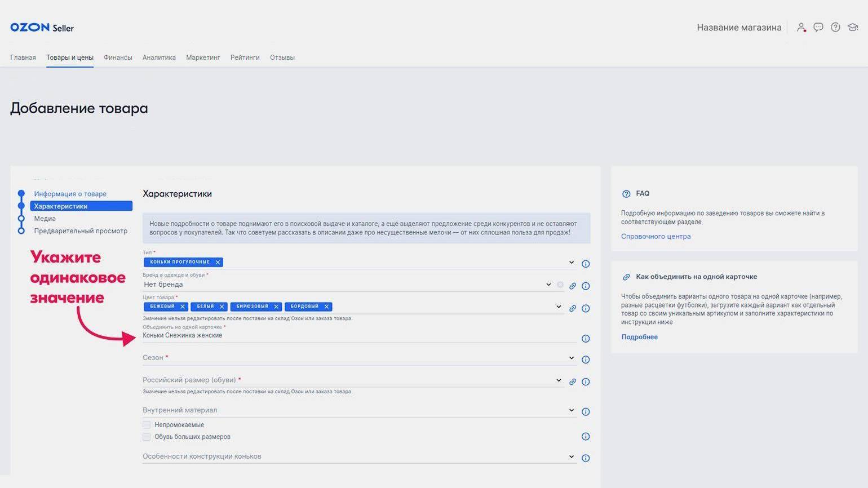868x488 pixels.
Task: Click info icon next to Тип field
Action: click(586, 264)
